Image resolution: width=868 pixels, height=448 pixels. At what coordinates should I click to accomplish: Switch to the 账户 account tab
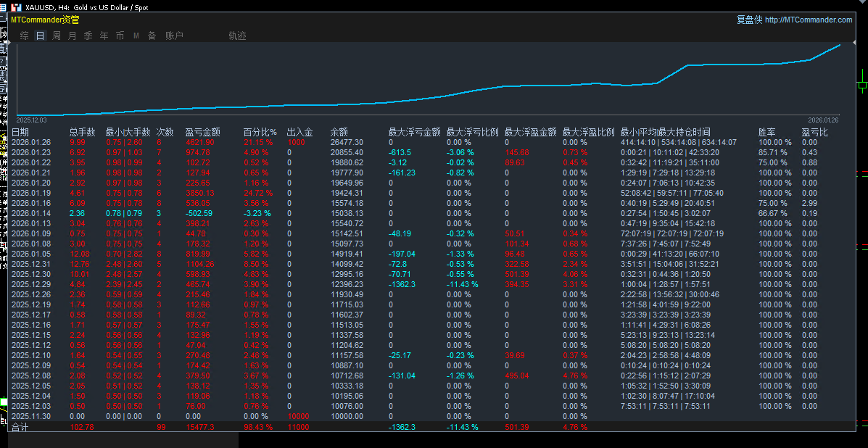tap(174, 36)
